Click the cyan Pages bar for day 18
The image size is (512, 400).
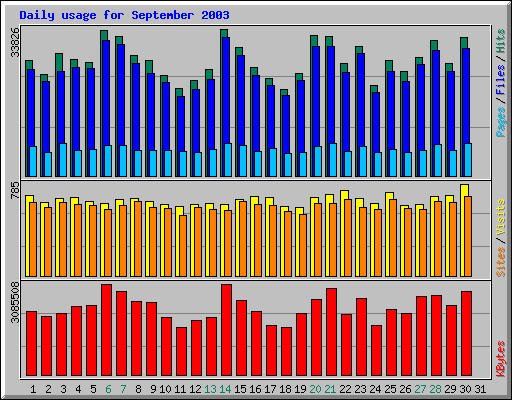click(x=288, y=165)
